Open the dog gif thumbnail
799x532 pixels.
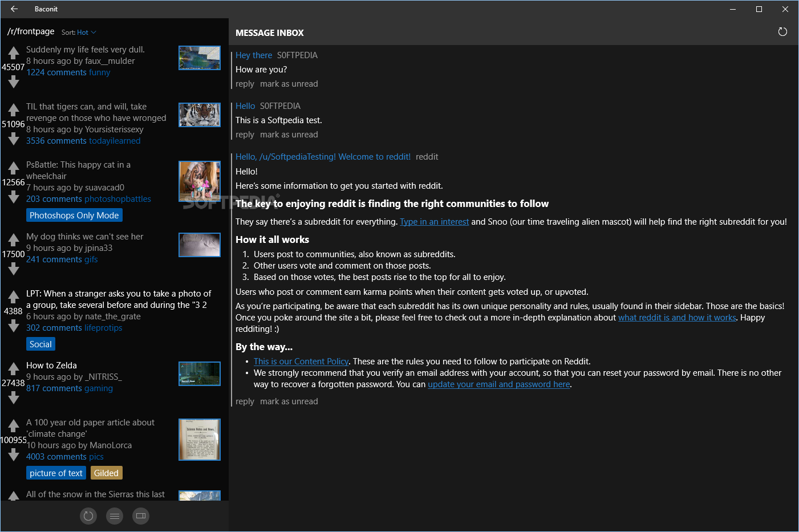pyautogui.click(x=200, y=245)
